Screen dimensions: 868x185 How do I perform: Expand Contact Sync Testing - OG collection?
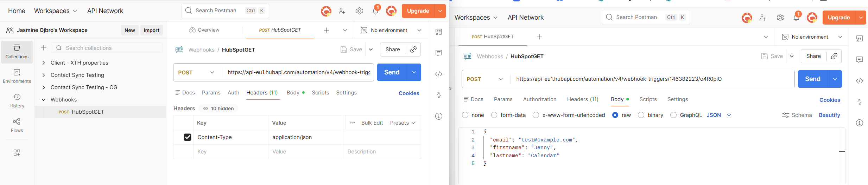pos(44,87)
